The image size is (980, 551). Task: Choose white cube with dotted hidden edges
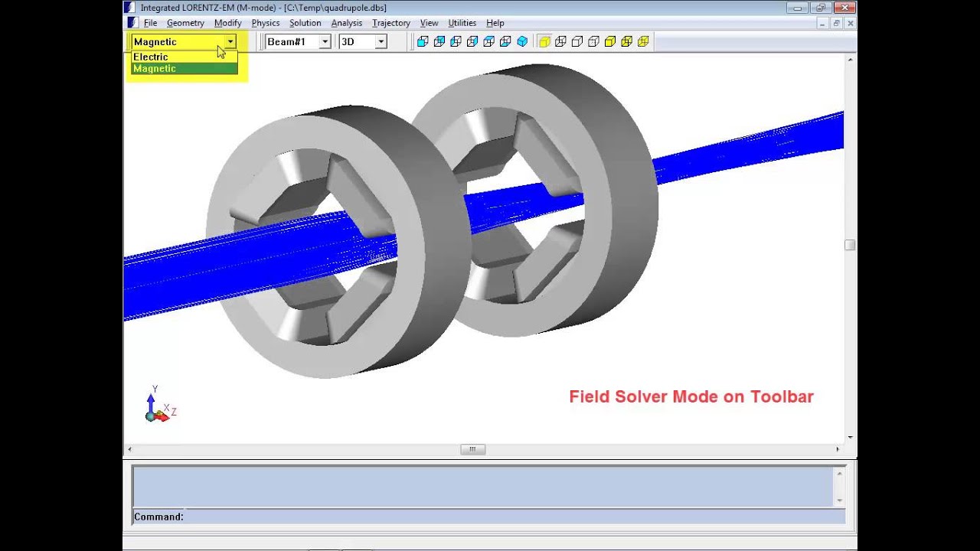point(593,41)
